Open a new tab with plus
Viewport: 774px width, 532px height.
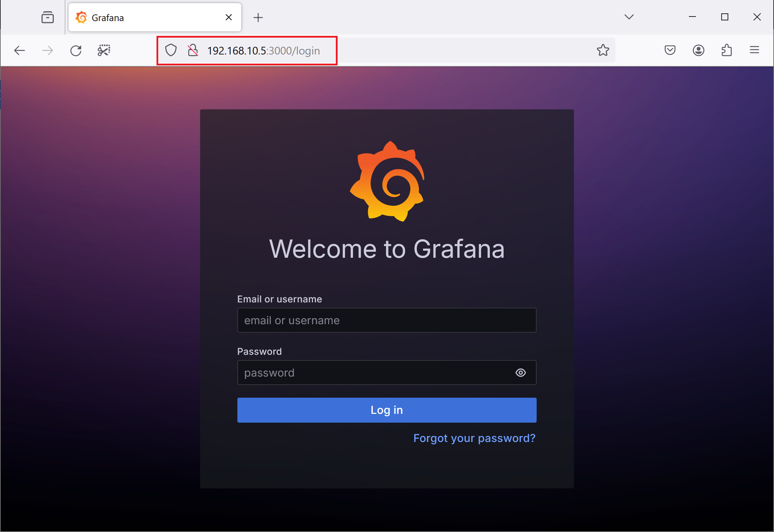pyautogui.click(x=258, y=17)
